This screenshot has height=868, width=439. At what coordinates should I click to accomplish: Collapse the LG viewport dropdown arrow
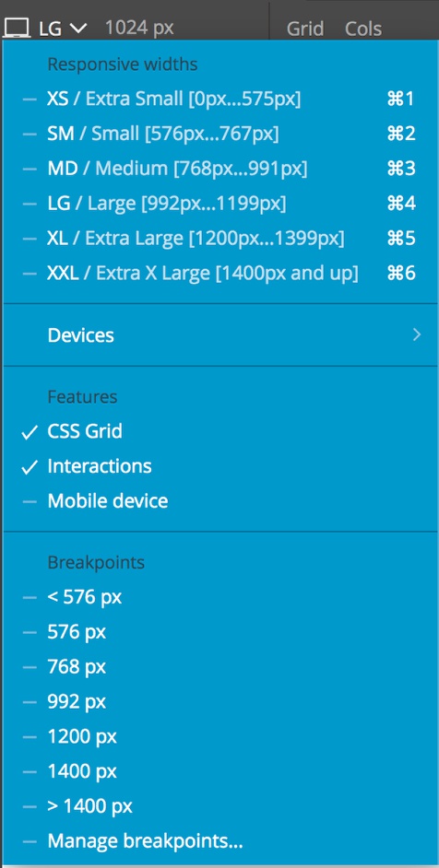77,28
